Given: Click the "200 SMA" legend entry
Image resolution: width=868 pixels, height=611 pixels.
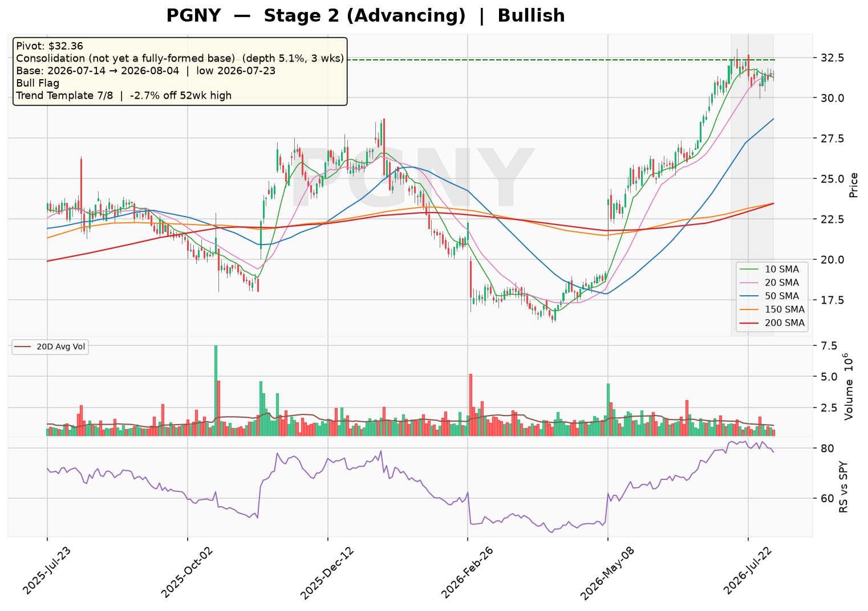Looking at the screenshot, I should pos(772,323).
